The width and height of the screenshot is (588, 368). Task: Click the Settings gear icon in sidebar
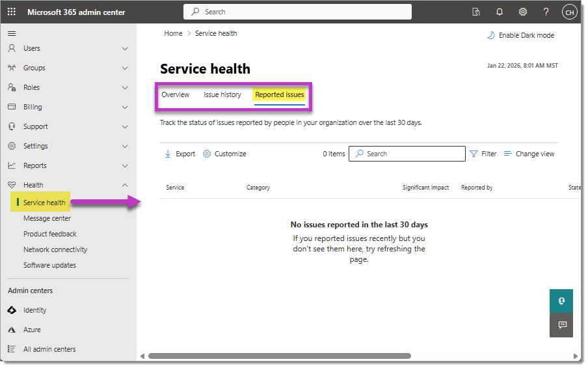pyautogui.click(x=12, y=146)
